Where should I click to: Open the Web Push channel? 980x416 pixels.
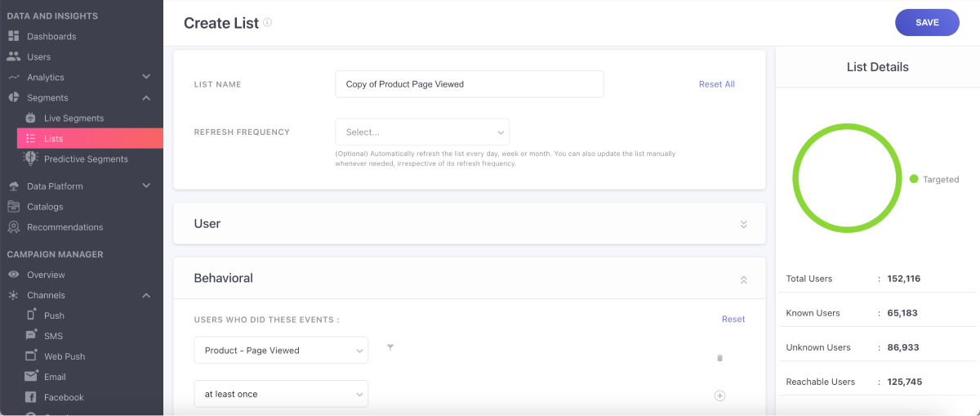(x=65, y=356)
